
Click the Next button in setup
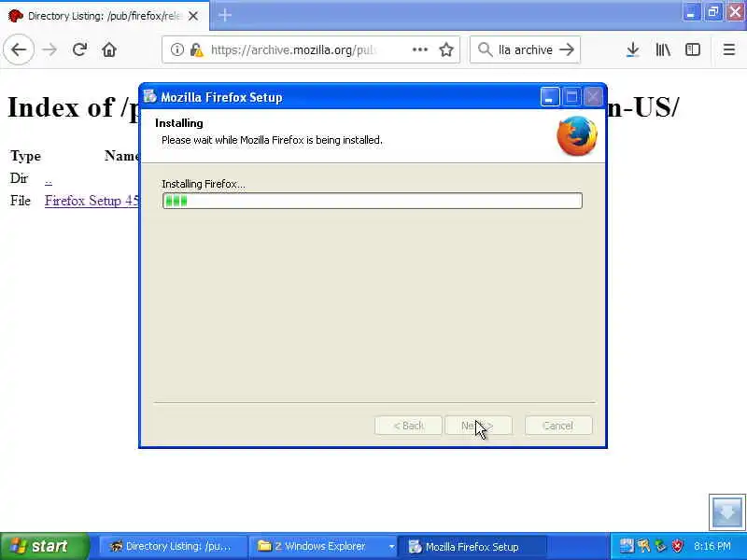(478, 426)
